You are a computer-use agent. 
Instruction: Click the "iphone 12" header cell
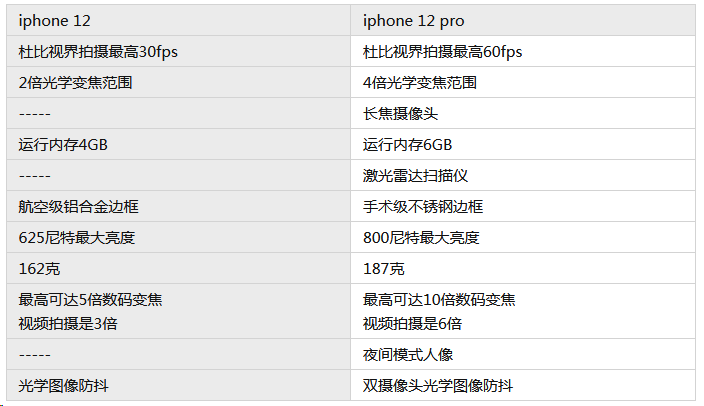178,21
